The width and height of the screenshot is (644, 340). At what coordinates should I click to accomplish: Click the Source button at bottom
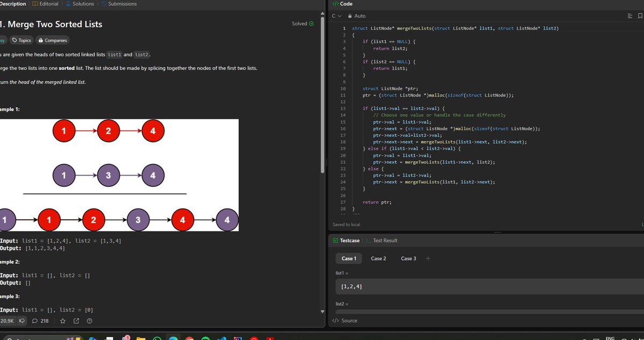pyautogui.click(x=345, y=321)
